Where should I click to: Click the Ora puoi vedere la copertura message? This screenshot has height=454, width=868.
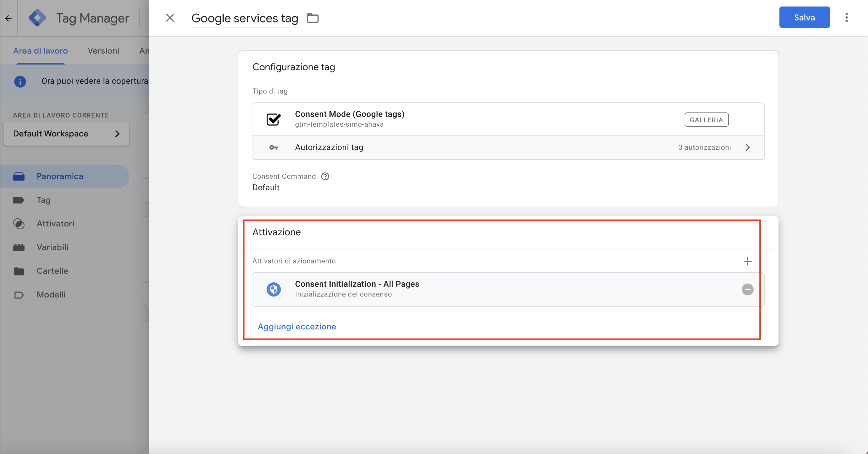(95, 81)
